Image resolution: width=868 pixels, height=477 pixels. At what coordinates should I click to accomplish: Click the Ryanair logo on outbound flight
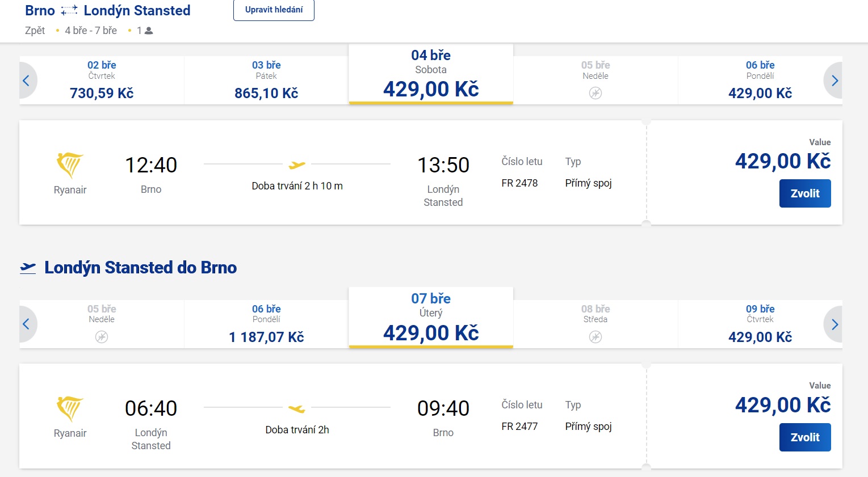tap(70, 165)
